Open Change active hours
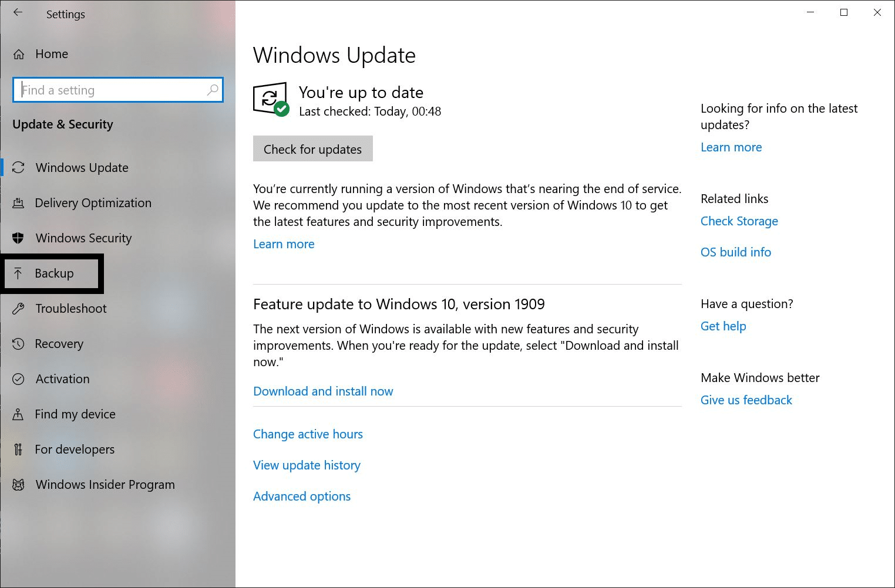The width and height of the screenshot is (895, 588). 308,434
